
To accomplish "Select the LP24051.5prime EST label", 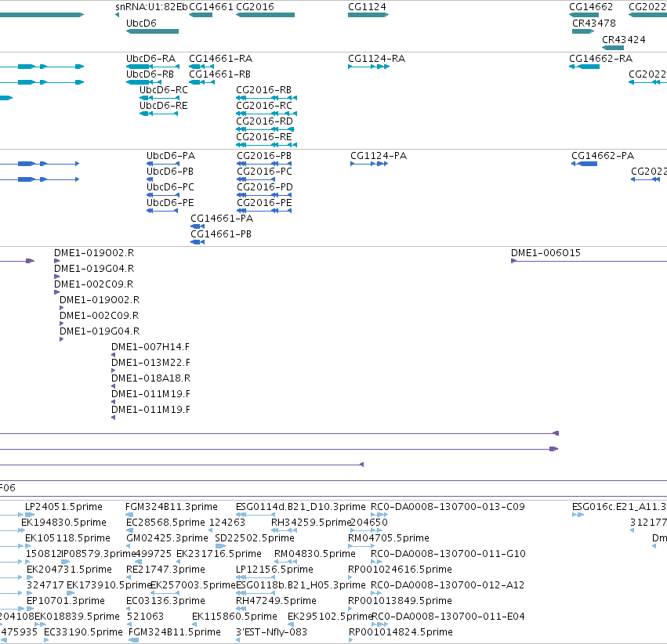I will coord(63,507).
